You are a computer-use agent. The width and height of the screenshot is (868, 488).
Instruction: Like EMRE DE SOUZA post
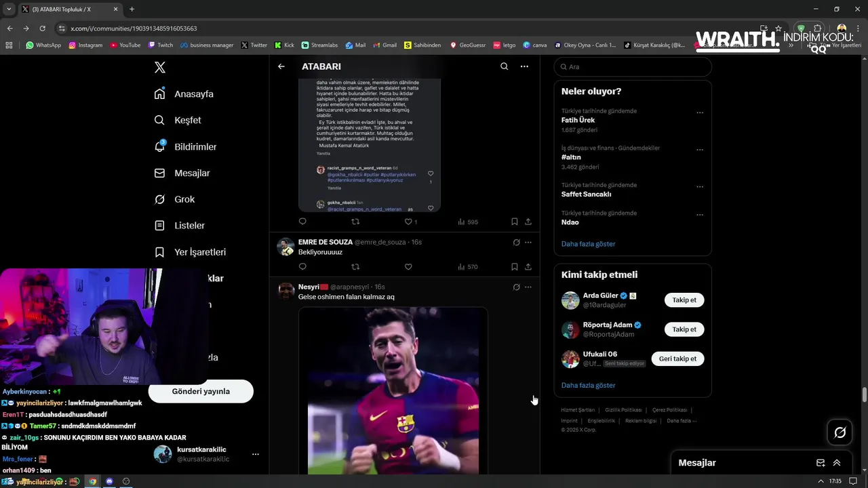point(408,267)
